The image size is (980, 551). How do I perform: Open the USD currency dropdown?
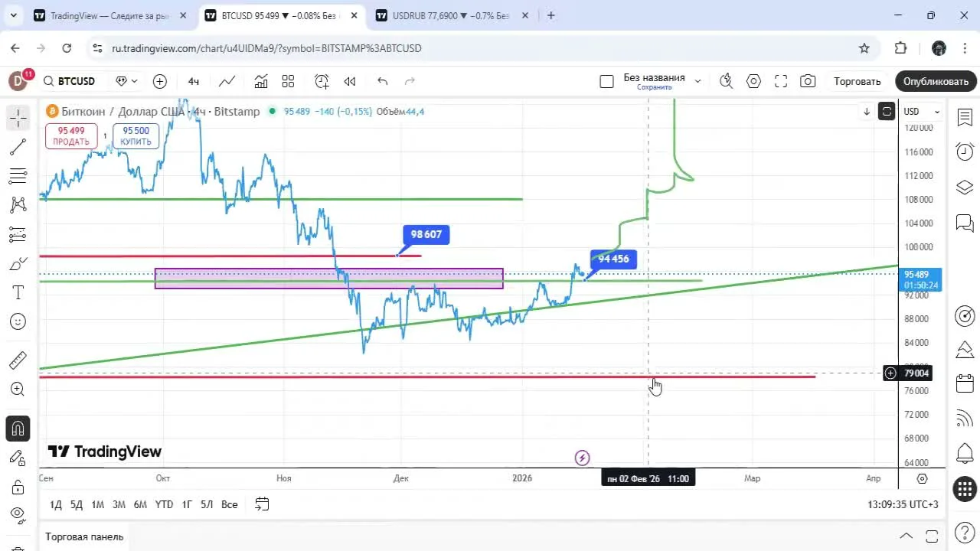pyautogui.click(x=921, y=112)
